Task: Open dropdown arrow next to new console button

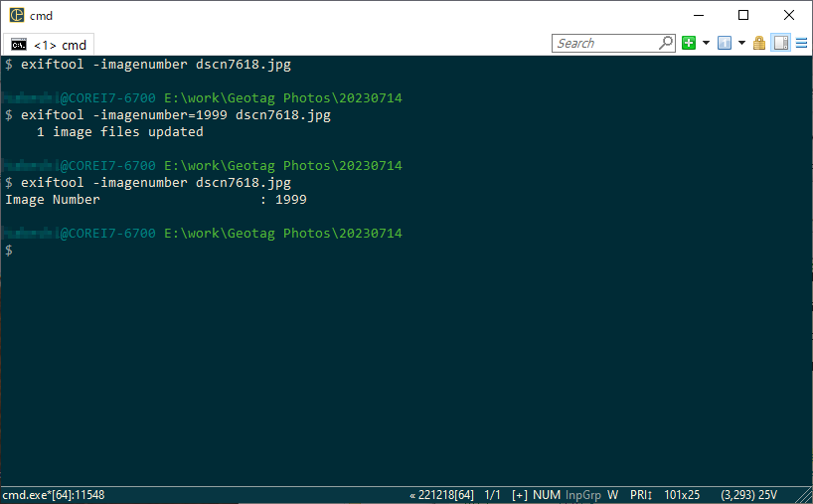Action: tap(706, 43)
